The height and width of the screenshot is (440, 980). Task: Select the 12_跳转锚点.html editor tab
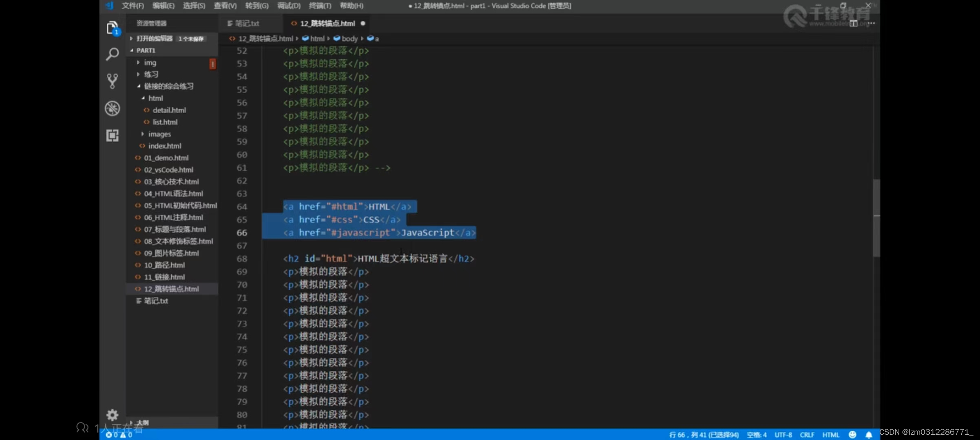(327, 24)
